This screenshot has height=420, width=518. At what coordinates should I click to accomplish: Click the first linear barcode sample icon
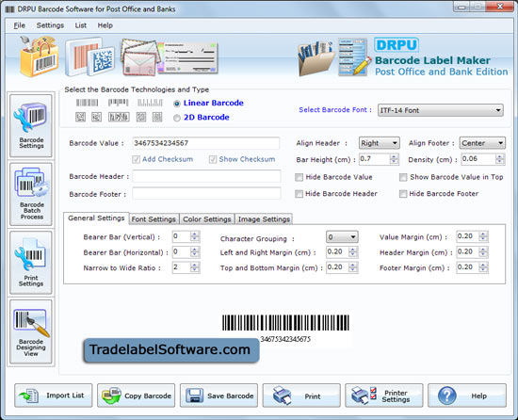88,103
